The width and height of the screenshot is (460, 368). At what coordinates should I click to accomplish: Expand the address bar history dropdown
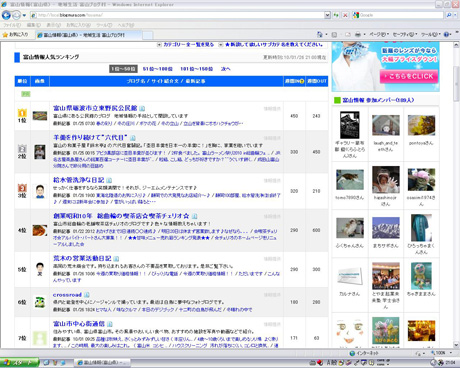pyautogui.click(x=327, y=15)
